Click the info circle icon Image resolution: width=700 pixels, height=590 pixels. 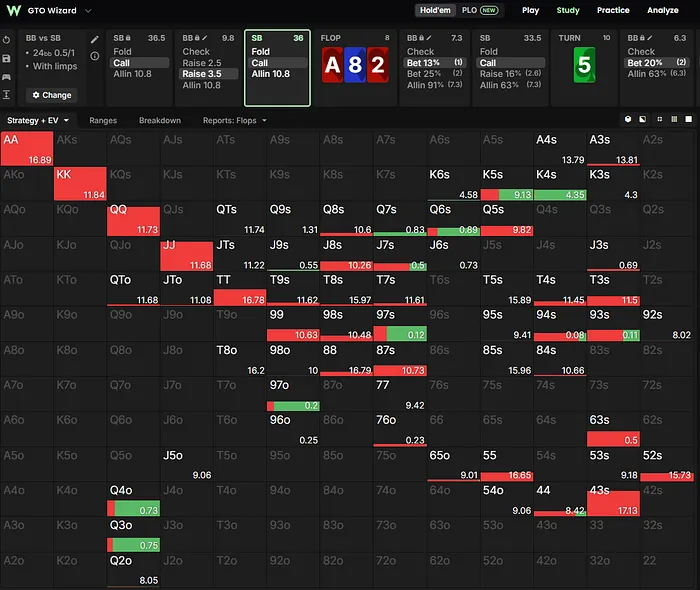95,56
